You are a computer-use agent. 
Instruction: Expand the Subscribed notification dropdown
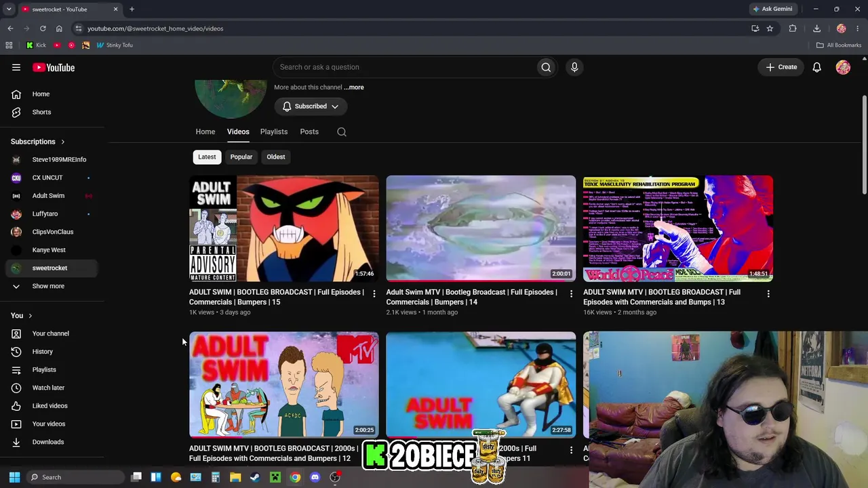(311, 106)
